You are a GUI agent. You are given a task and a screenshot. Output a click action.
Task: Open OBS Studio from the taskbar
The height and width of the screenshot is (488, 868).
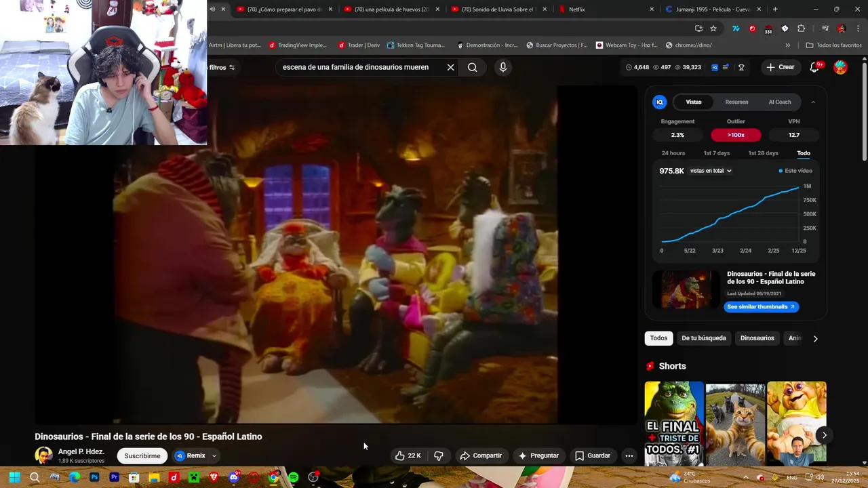(x=313, y=477)
